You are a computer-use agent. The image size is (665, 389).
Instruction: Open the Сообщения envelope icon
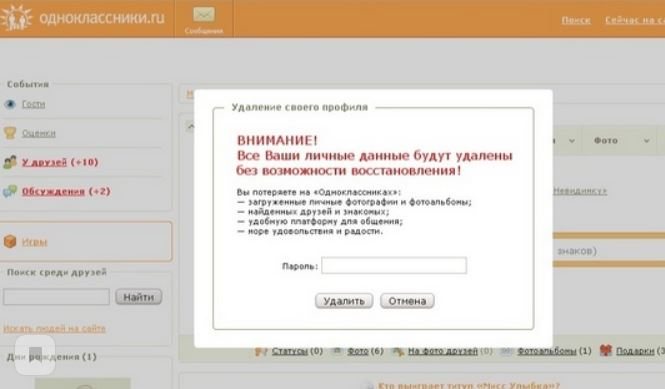(x=204, y=14)
